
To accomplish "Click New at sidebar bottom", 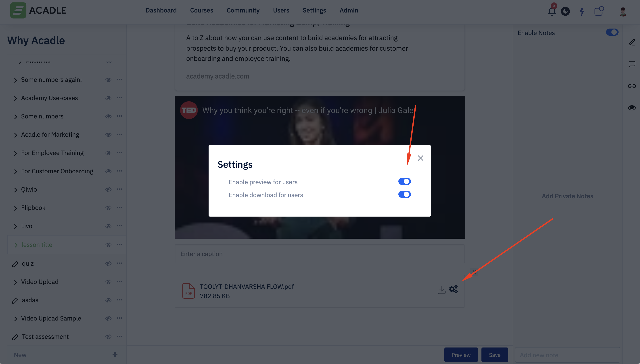I will tap(20, 355).
